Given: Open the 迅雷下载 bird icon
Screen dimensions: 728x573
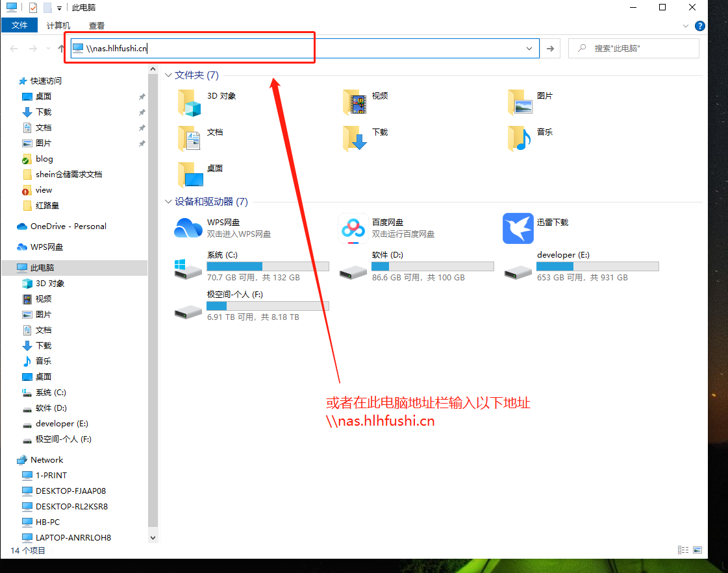Looking at the screenshot, I should pyautogui.click(x=518, y=228).
